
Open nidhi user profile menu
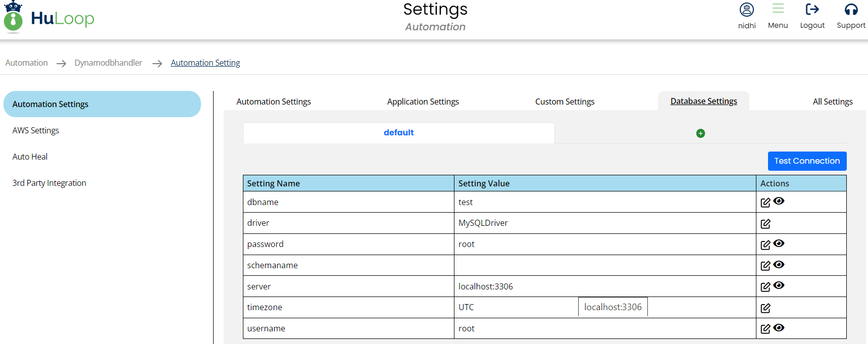click(x=746, y=10)
